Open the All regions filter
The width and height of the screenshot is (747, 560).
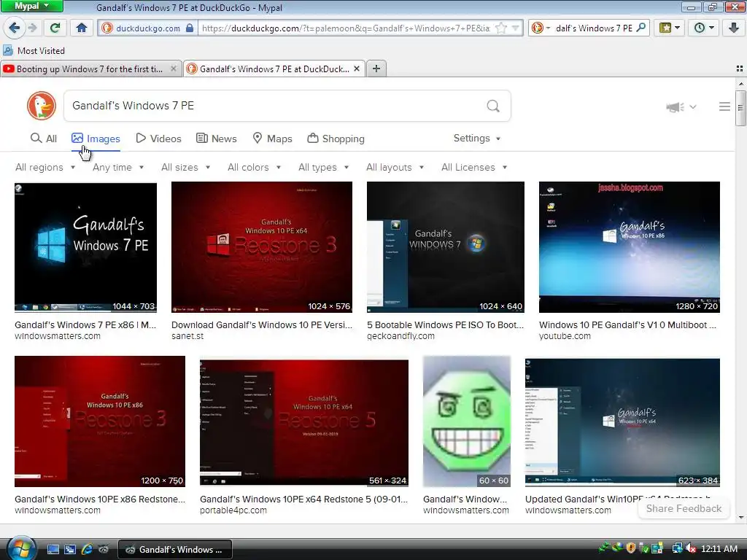click(x=45, y=167)
